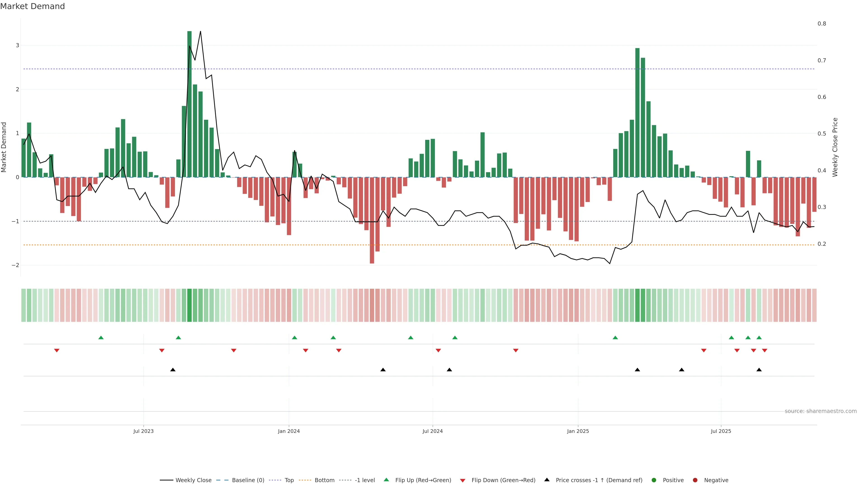
Task: Click the first red flip-down marker on the left
Action: 57,351
